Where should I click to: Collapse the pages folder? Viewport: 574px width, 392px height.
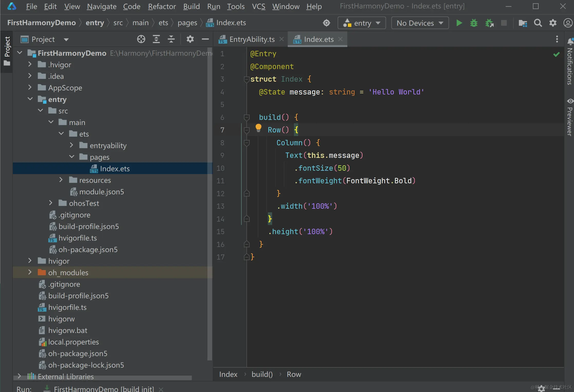coord(72,157)
